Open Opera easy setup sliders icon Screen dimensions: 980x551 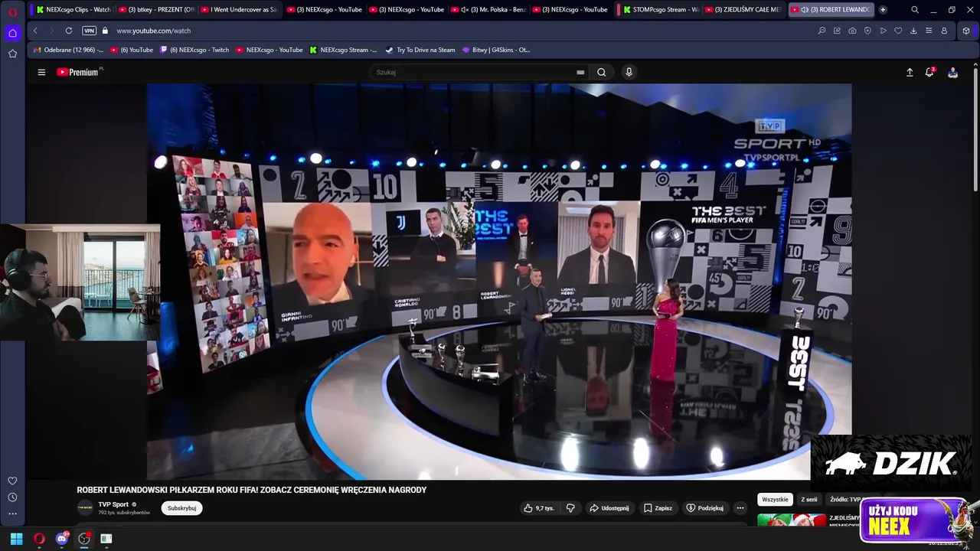(x=929, y=31)
